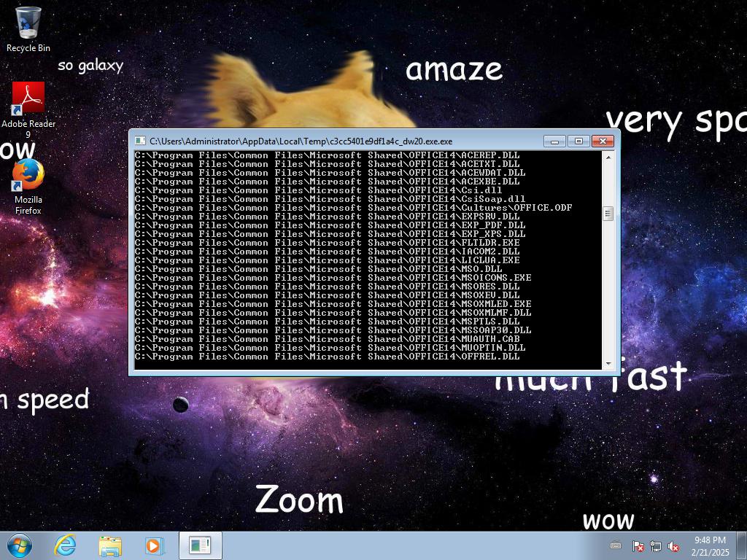Click the line ending in MSO.DLL
Image resolution: width=747 pixels, height=560 pixels.
318,268
